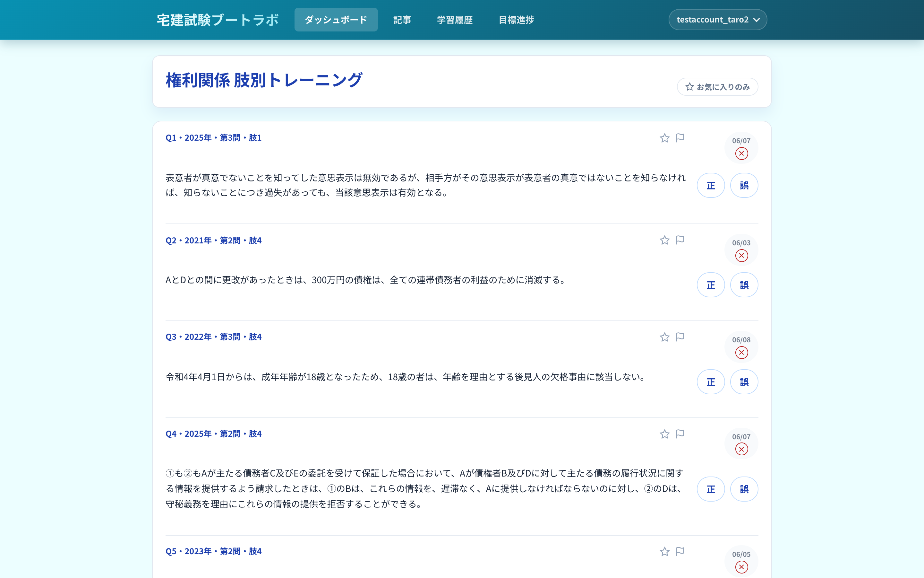Answer 正 for question Q2
Viewport: 924px width, 578px height.
(711, 285)
